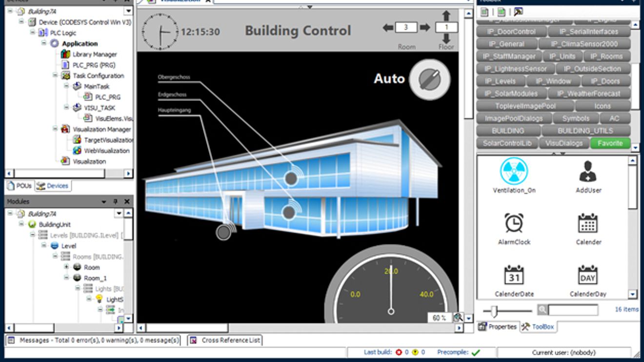The width and height of the screenshot is (644, 362).
Task: Open the Messages tab at the bottom
Action: [94, 340]
